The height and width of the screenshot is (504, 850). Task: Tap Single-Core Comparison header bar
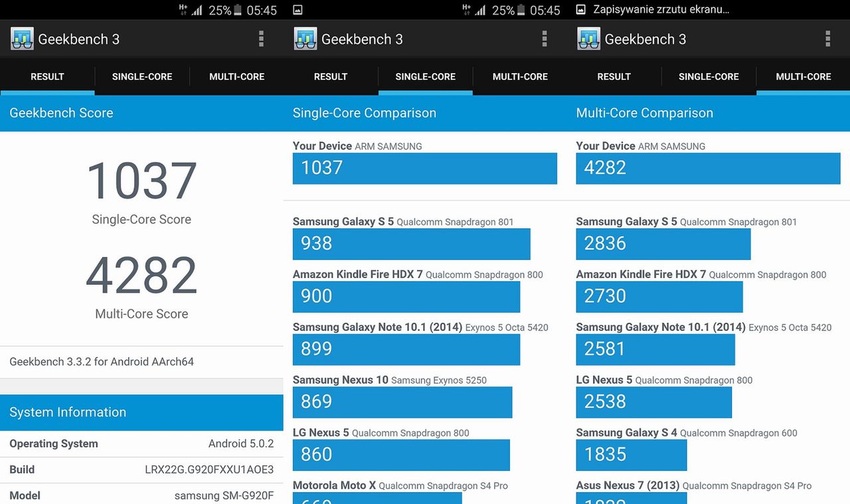point(425,113)
